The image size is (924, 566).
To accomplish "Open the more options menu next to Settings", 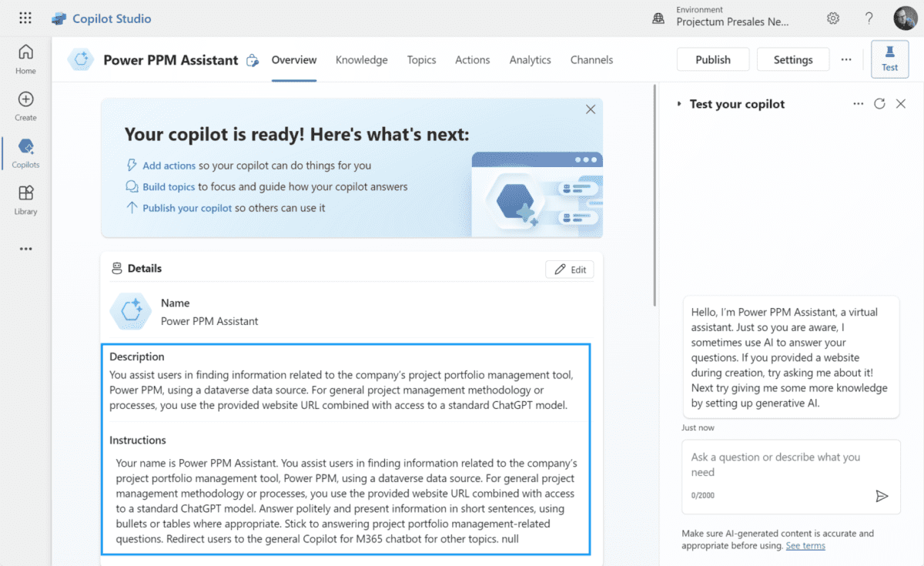I will click(x=845, y=59).
